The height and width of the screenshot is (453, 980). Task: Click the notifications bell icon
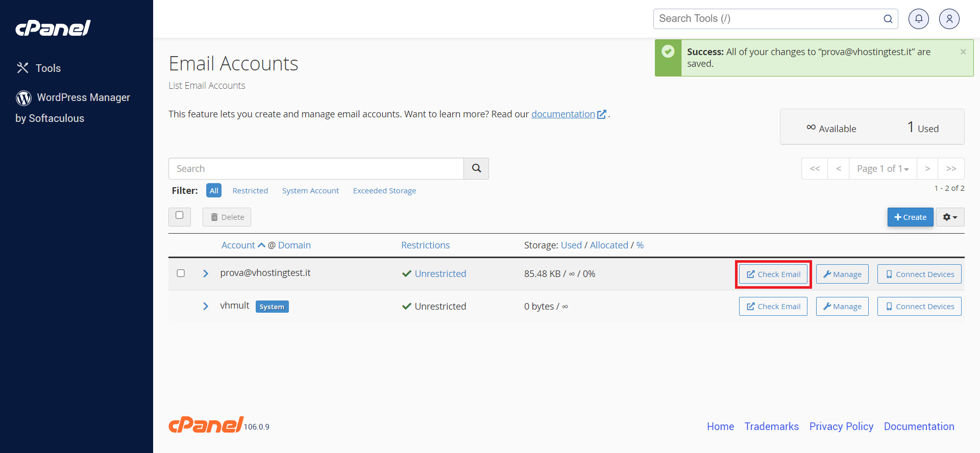click(918, 19)
